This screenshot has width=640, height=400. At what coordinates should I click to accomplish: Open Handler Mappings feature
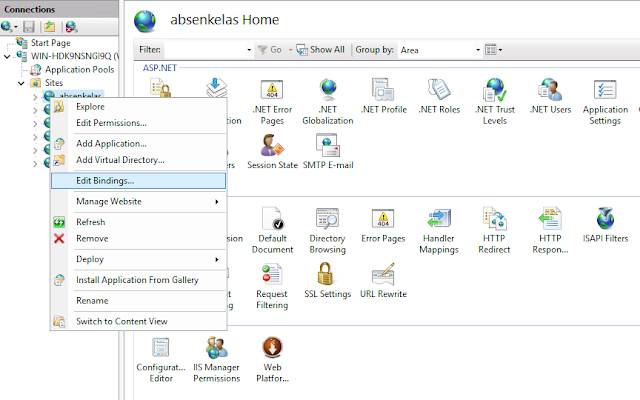(x=439, y=231)
